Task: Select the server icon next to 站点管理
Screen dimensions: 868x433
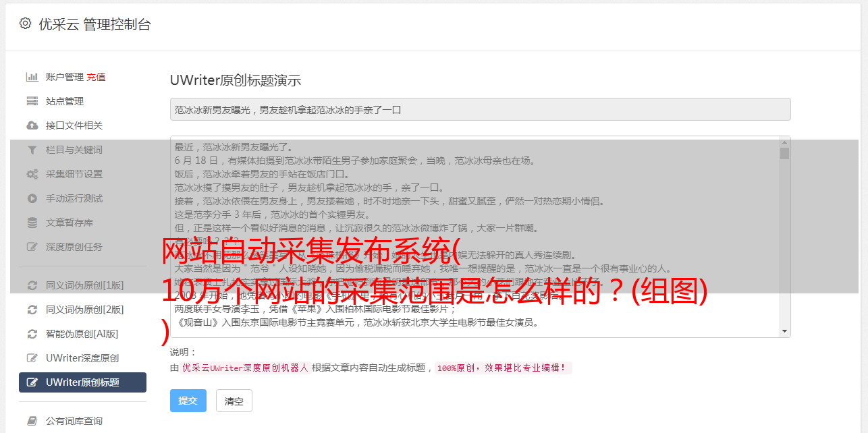Action: [32, 101]
